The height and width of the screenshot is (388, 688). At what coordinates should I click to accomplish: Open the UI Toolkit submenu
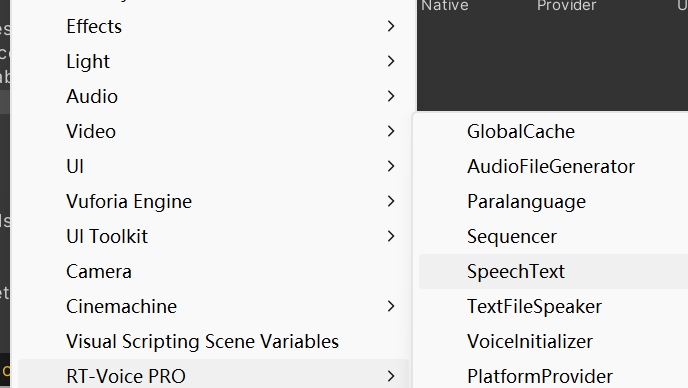213,236
